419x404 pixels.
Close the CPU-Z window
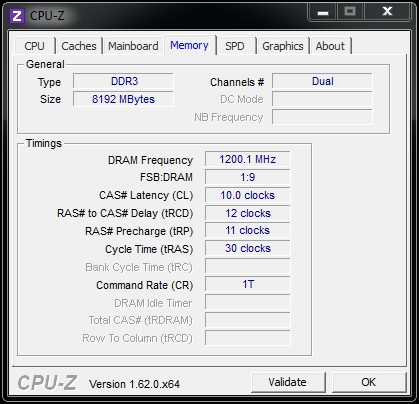(x=387, y=12)
